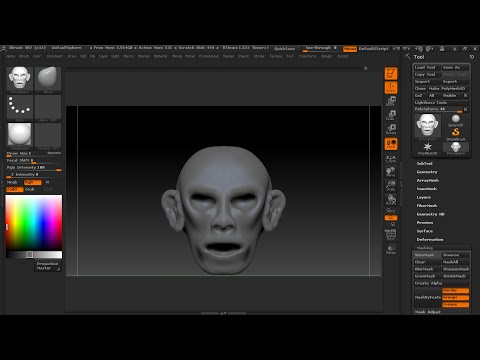
Task: Open the empty alpha slot
Action: click(x=48, y=107)
